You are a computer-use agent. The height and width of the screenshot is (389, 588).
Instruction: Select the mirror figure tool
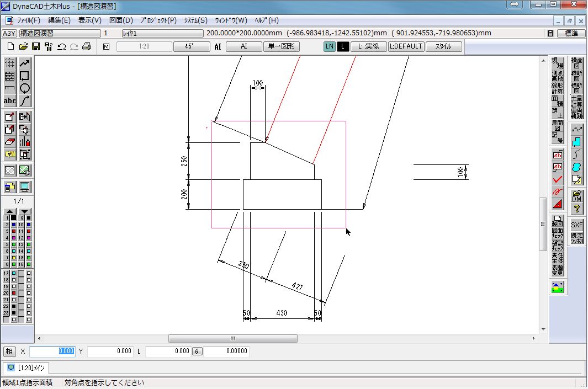[25, 117]
